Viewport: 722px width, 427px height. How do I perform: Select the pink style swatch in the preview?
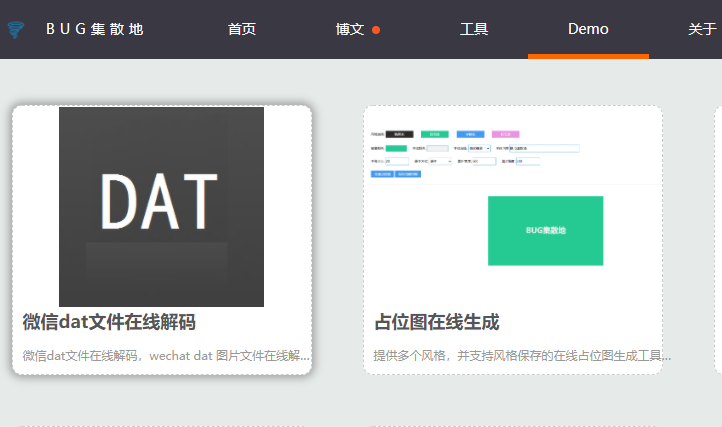click(x=506, y=133)
